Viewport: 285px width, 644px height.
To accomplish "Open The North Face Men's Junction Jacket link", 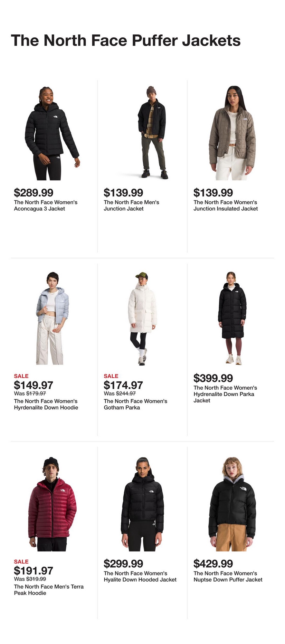I will (x=131, y=205).
